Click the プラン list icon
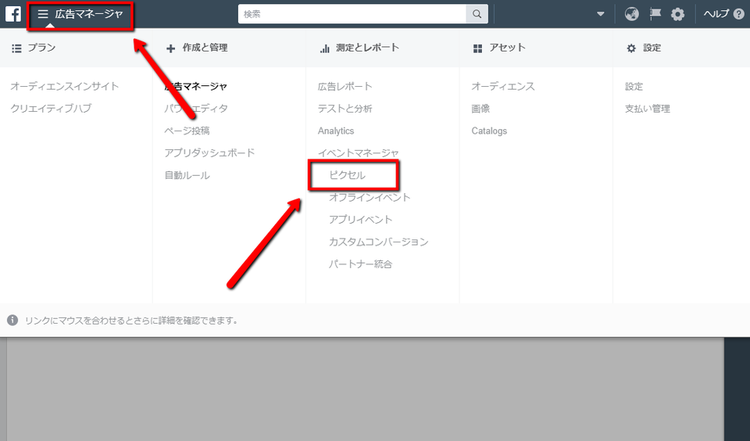The width and height of the screenshot is (750, 441). pos(17,48)
